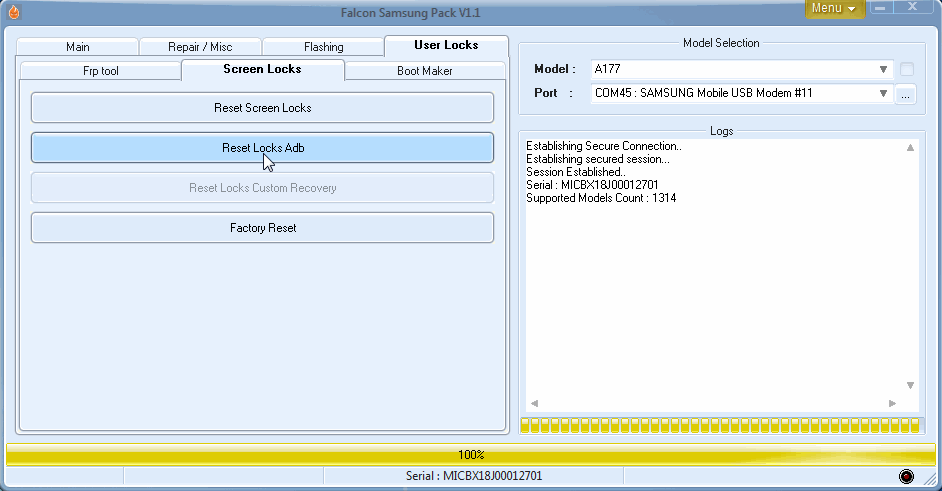Click the Logs scroll right arrow
942x491 pixels.
pyautogui.click(x=892, y=403)
